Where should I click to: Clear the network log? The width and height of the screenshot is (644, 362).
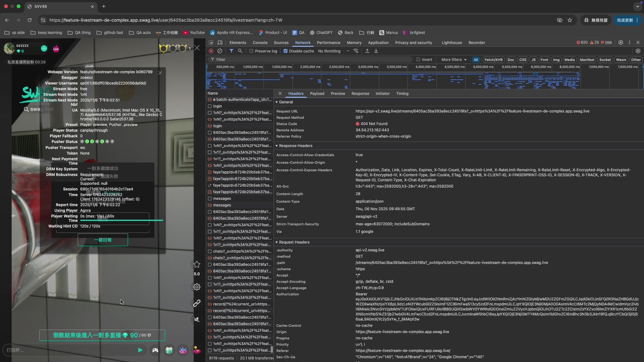pos(220,51)
